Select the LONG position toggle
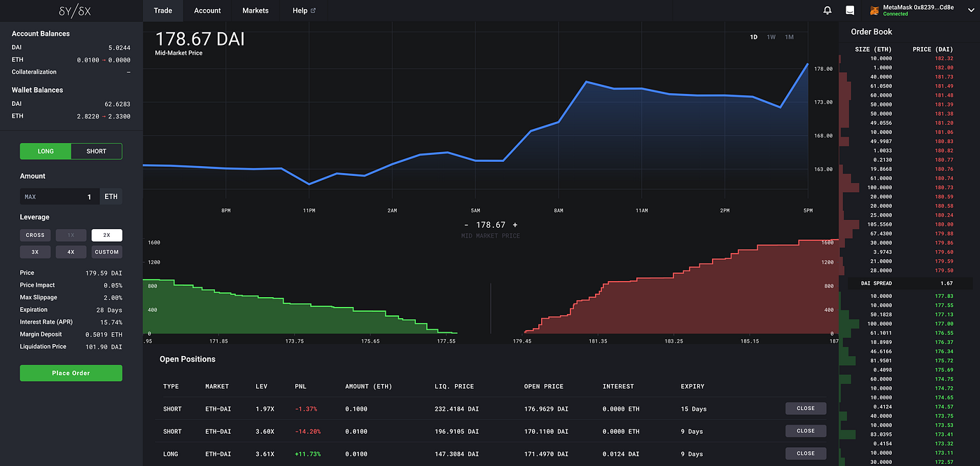 pyautogui.click(x=45, y=151)
